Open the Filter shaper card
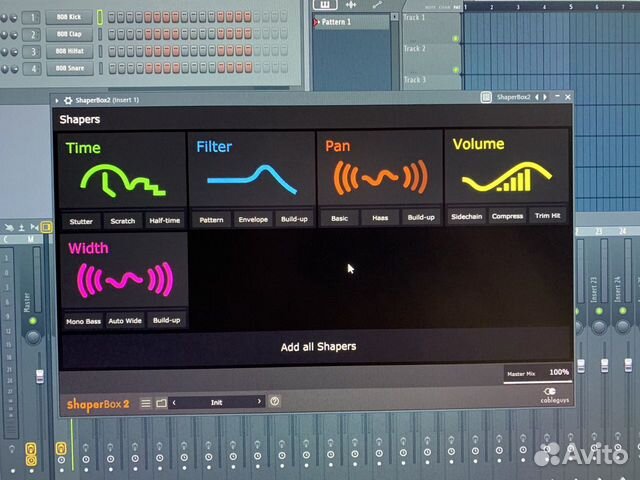This screenshot has height=480, width=640. pos(252,170)
